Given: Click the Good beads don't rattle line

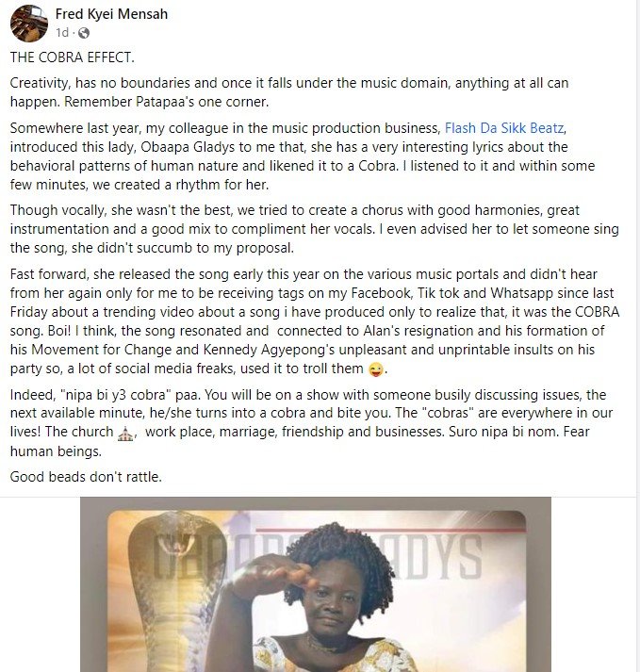Looking at the screenshot, I should coord(86,477).
